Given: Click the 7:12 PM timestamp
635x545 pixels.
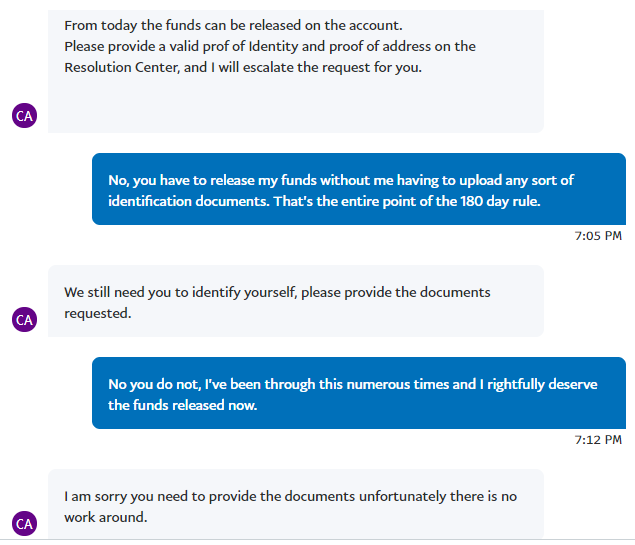Looking at the screenshot, I should click(598, 440).
